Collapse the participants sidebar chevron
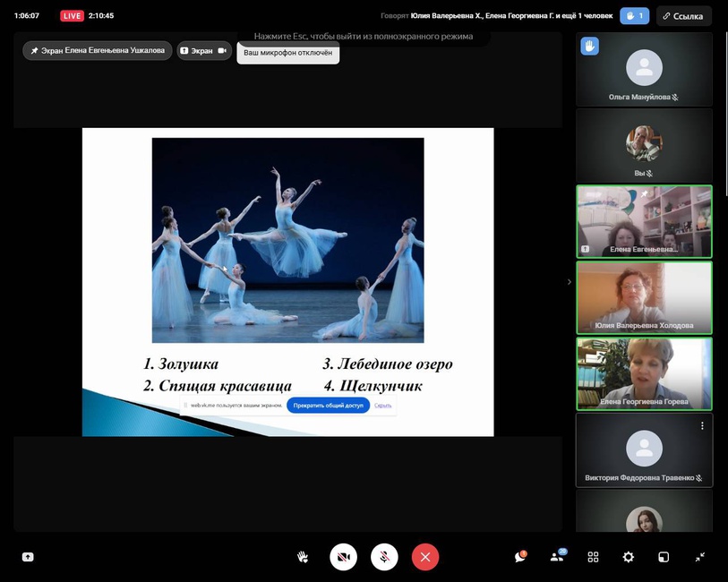The width and height of the screenshot is (728, 582). (x=570, y=282)
